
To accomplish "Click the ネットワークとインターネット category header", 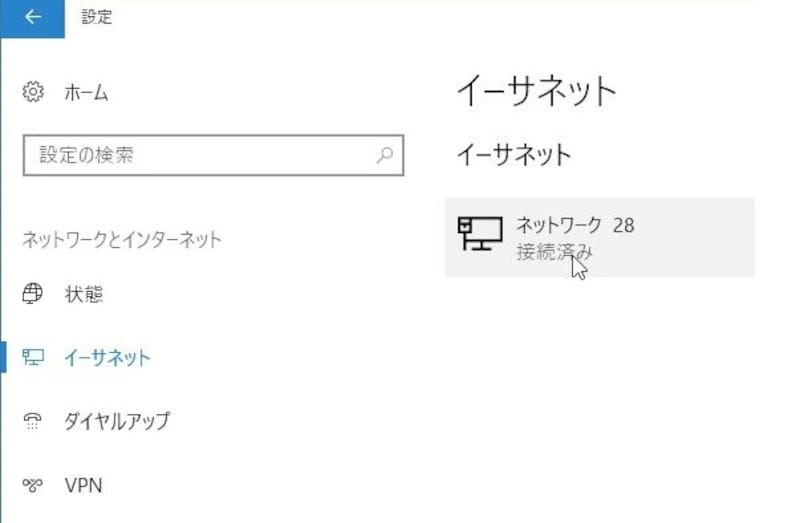I will pyautogui.click(x=122, y=240).
